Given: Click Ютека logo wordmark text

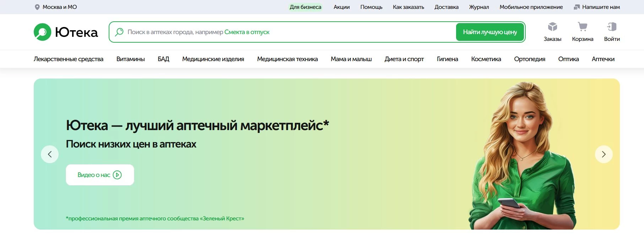Looking at the screenshot, I should [76, 32].
